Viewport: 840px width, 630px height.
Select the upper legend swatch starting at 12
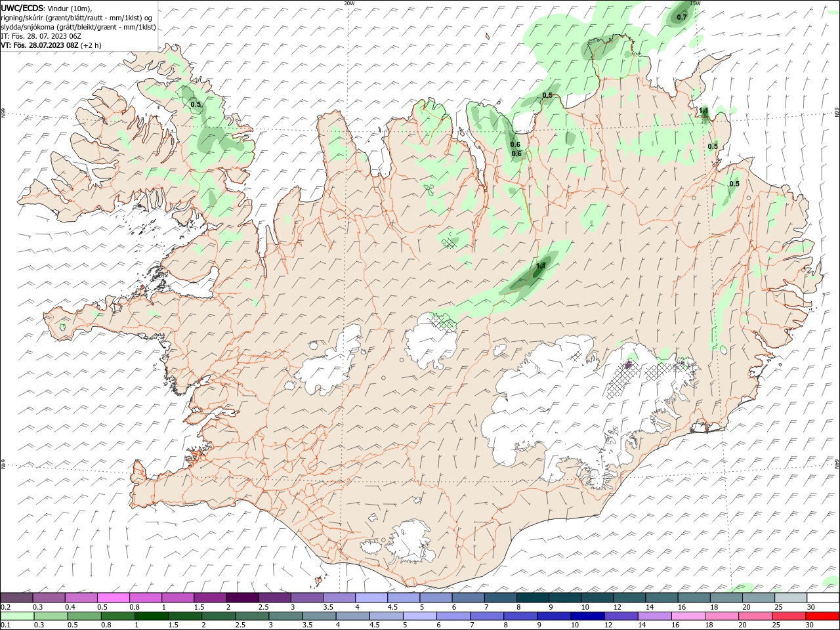(629, 598)
